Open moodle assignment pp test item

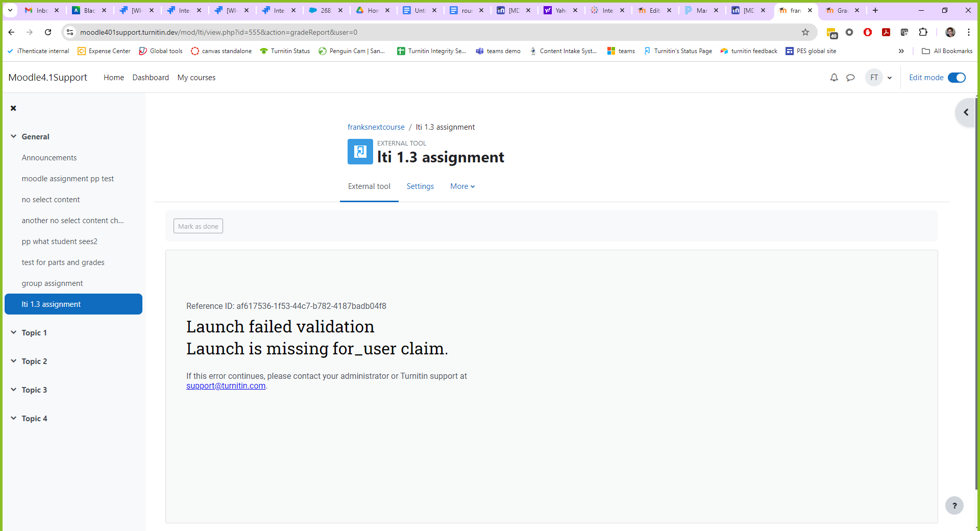67,179
